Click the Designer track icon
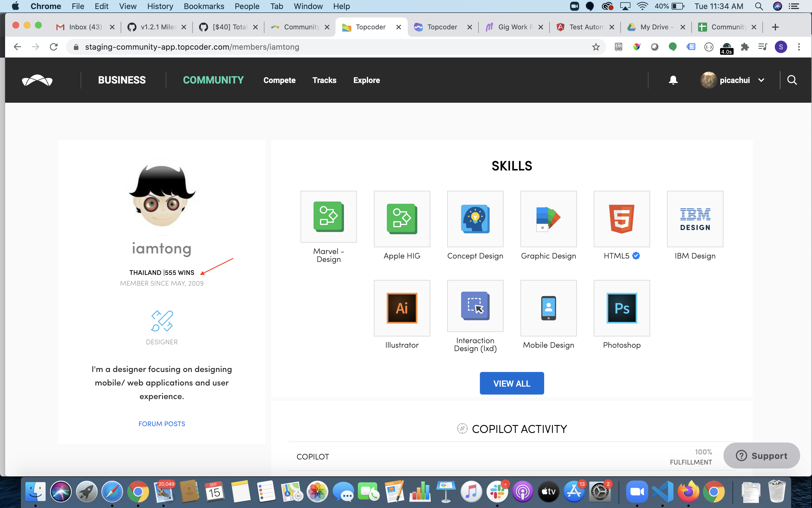812x508 pixels. [162, 321]
